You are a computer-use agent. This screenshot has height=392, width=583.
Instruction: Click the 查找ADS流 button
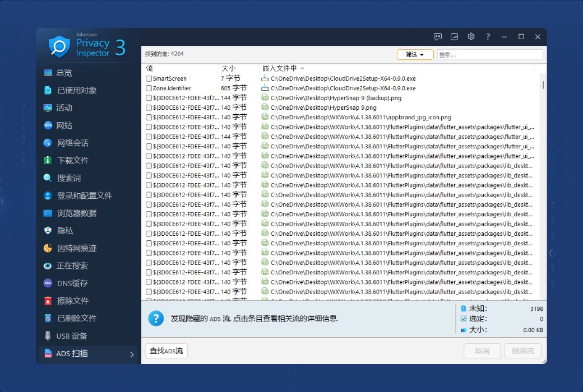[x=166, y=351]
